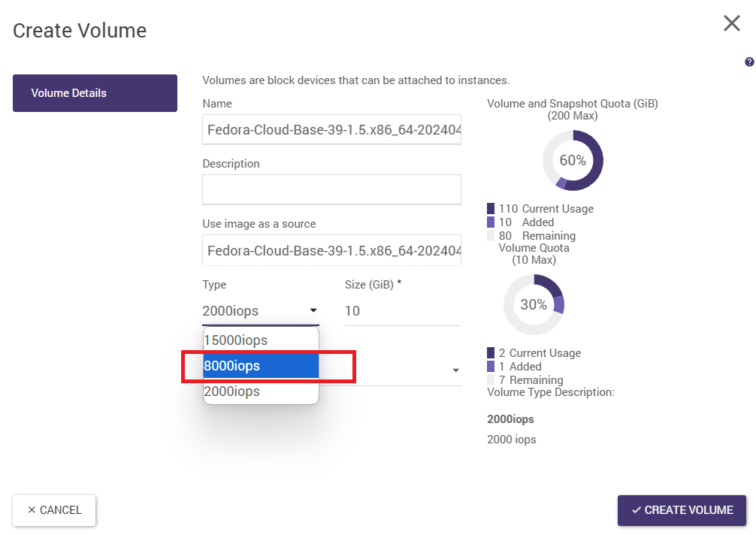Click the 60% Volume and Snapshot quota chart
Screen dimensions: 756x535
coord(573,160)
